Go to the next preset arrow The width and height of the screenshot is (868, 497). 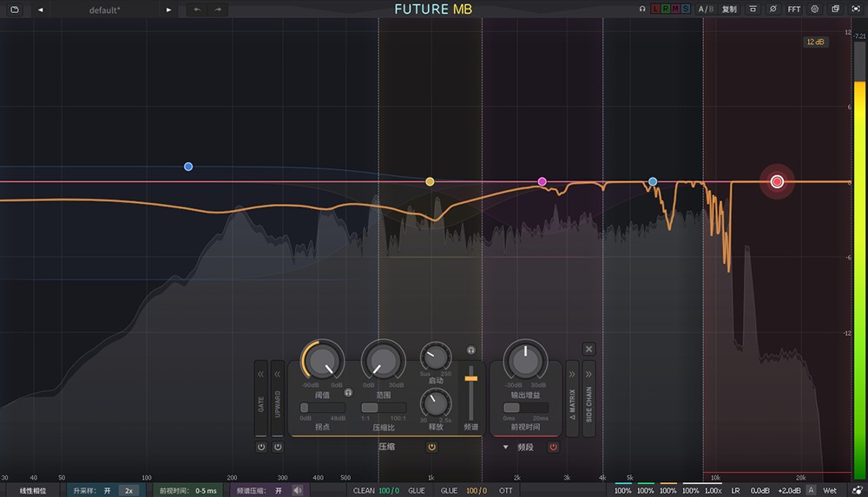169,10
